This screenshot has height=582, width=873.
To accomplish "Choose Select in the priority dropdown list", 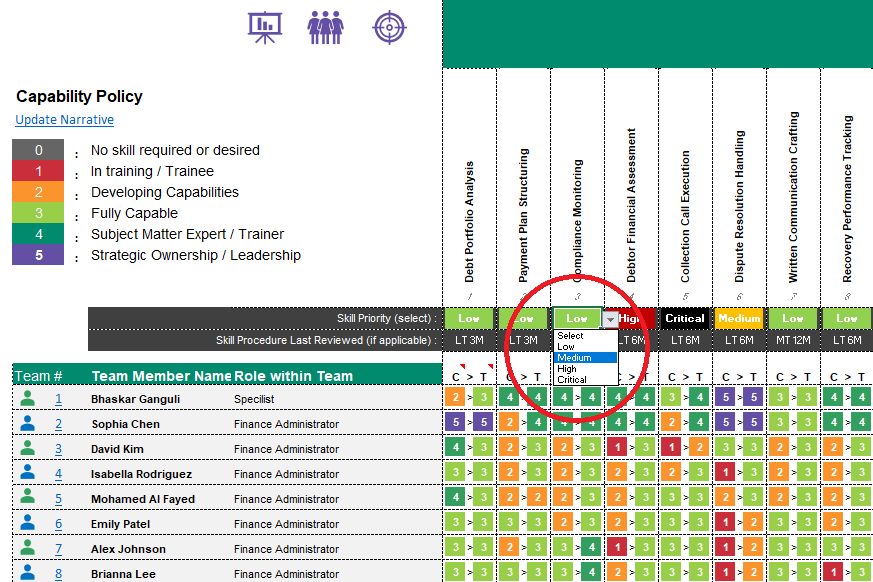I will [586, 336].
